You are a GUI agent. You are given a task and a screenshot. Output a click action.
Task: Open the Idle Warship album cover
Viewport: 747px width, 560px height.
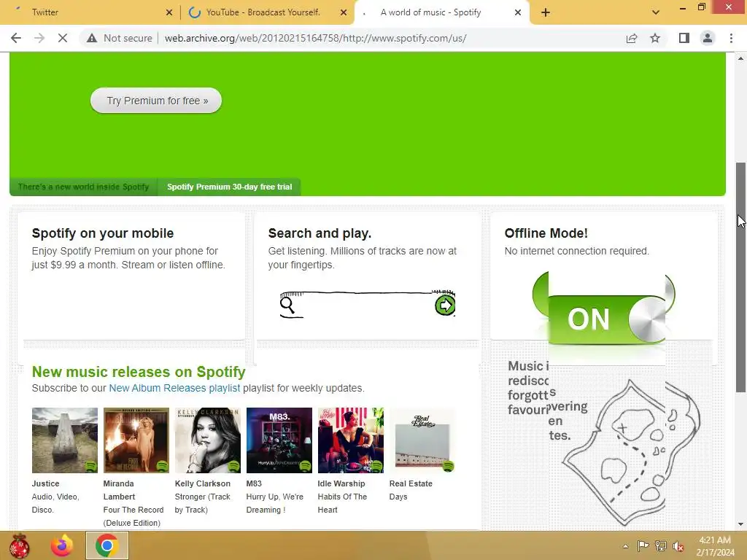(351, 440)
